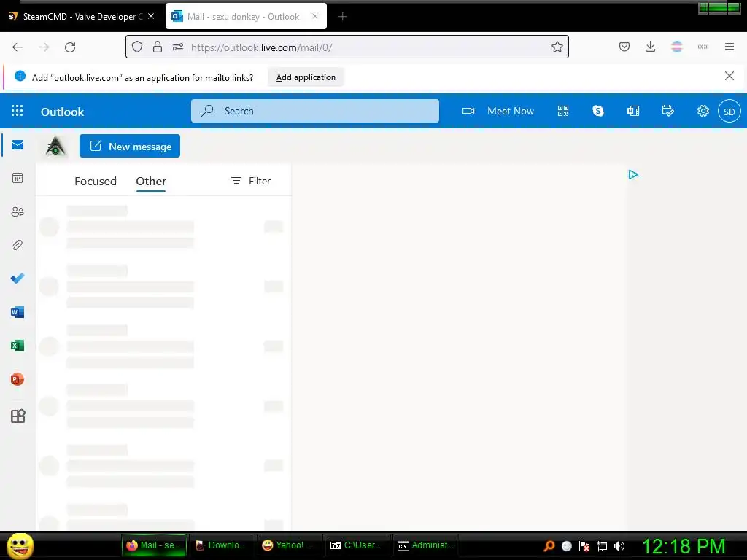Viewport: 747px width, 560px height.
Task: Switch to 7-Zip C:\User taskbar window
Action: pos(357,545)
